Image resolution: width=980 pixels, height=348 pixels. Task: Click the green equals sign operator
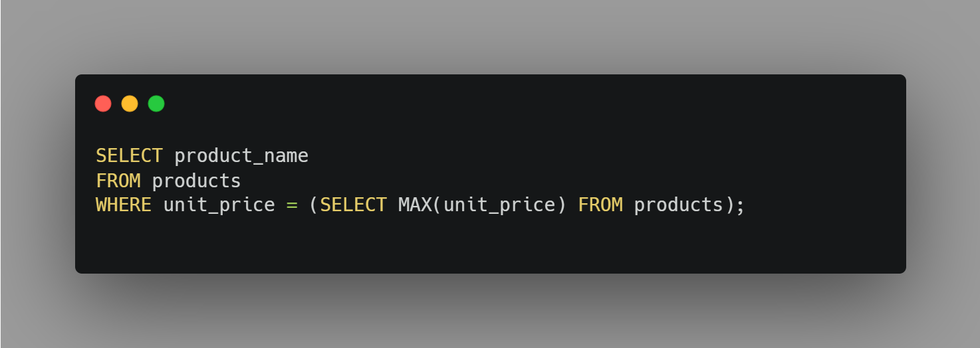[292, 205]
